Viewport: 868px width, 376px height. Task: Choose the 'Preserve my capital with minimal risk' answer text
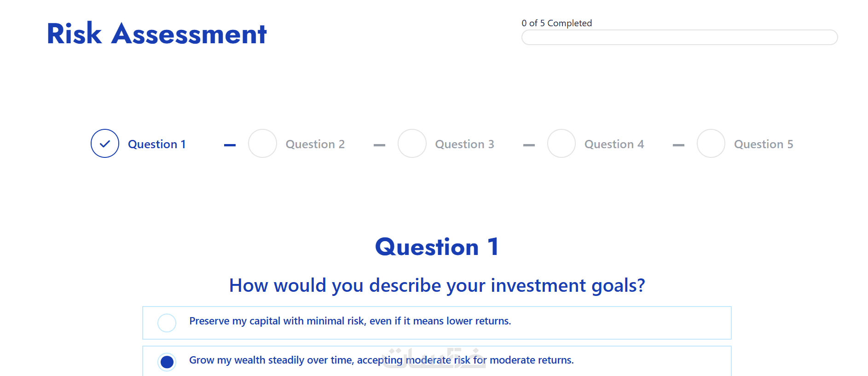(x=350, y=321)
